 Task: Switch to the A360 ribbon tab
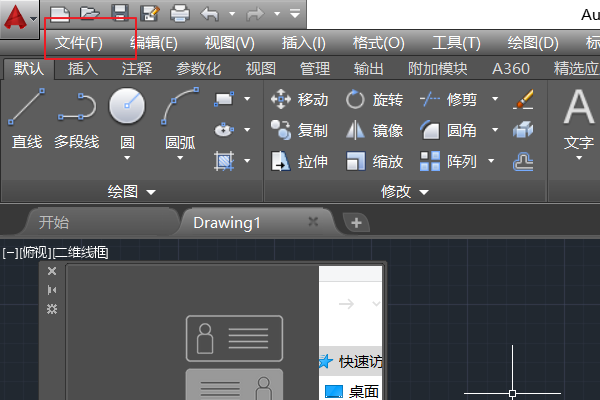coord(511,69)
